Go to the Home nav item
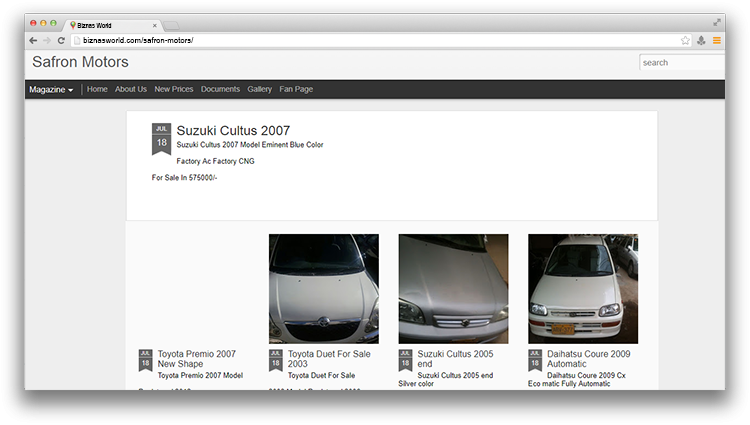 (x=97, y=90)
